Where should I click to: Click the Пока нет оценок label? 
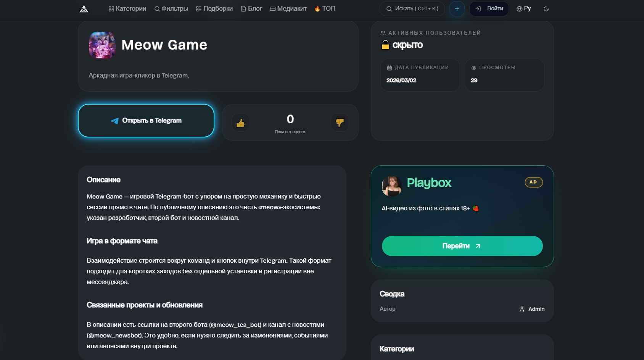coord(290,132)
